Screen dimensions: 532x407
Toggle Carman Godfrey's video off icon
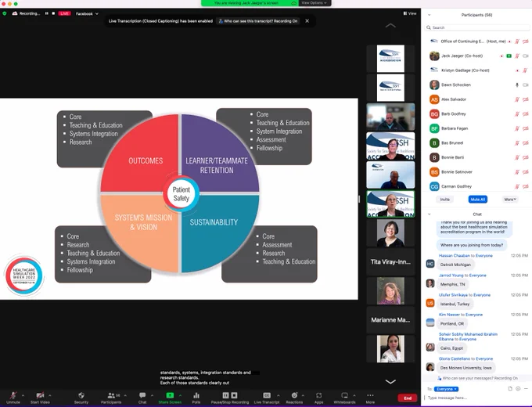click(x=525, y=186)
